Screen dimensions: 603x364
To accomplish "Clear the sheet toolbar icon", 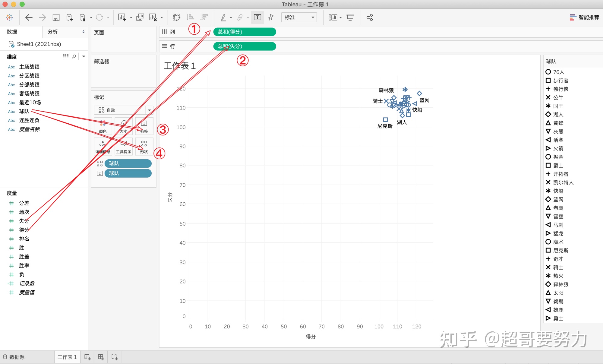I will [153, 17].
